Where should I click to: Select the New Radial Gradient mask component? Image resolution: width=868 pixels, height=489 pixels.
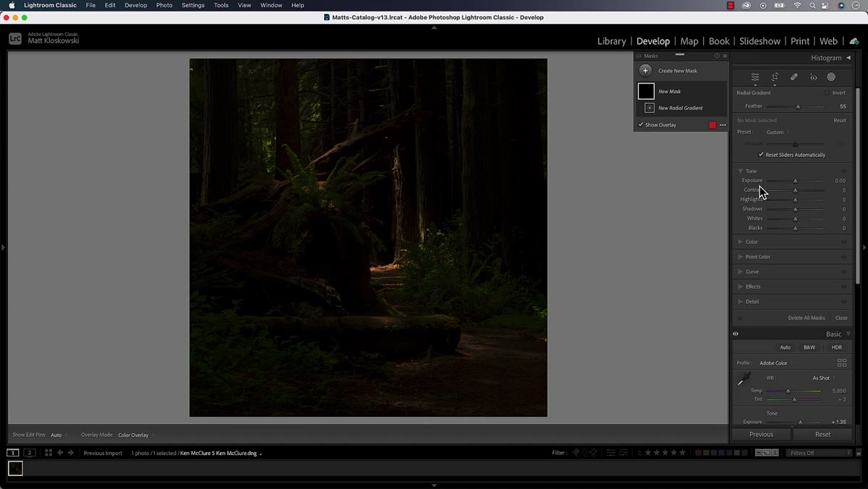click(x=680, y=108)
